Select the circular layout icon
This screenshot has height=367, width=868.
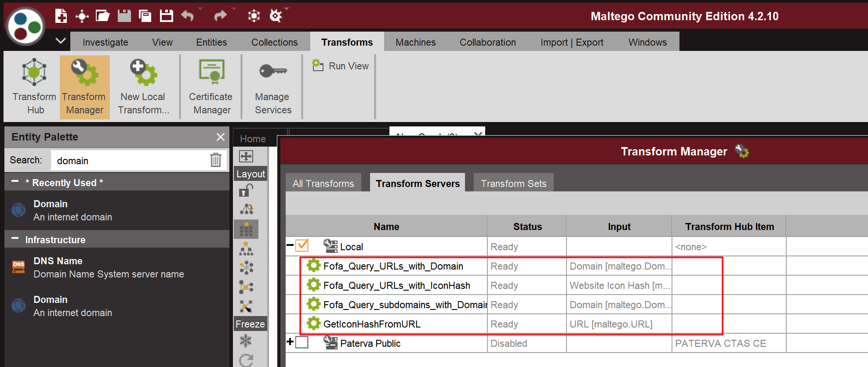point(246,268)
